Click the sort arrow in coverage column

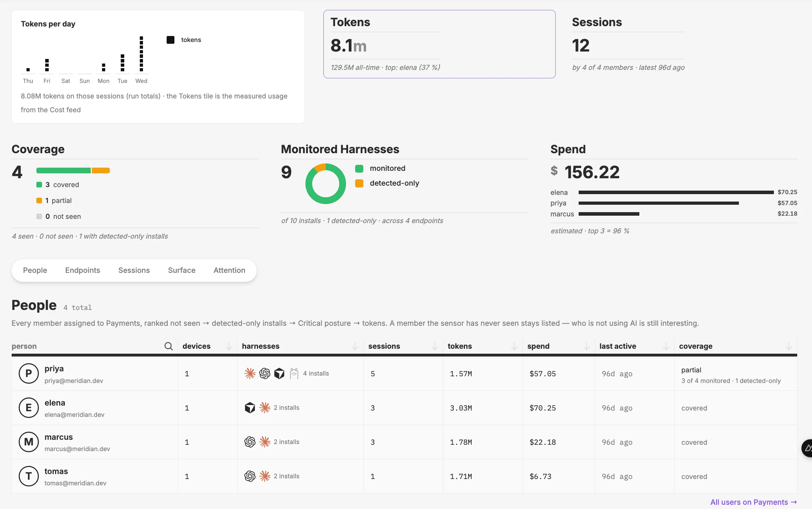click(x=789, y=346)
